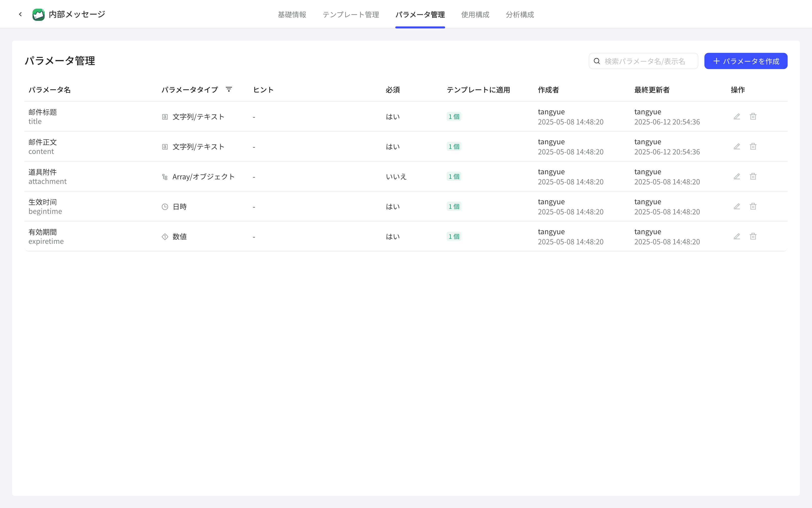812x508 pixels.
Task: Click the 内部メッセージ app logo icon
Action: 39,14
